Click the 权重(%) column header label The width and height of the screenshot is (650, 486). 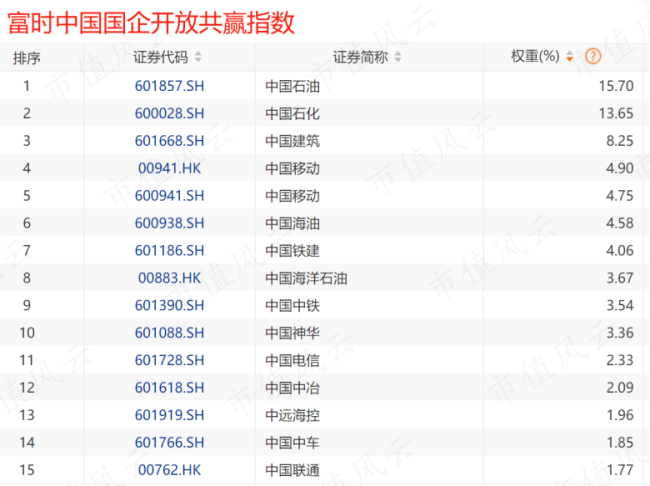pos(535,56)
